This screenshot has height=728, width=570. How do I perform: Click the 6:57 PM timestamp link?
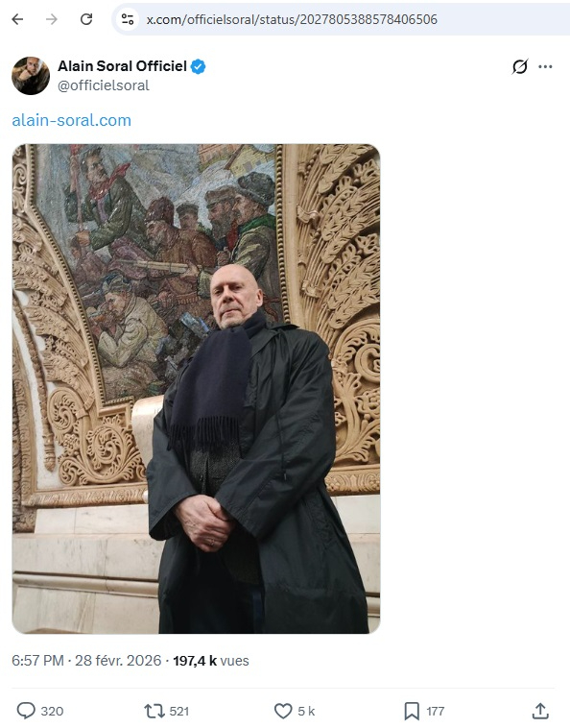[x=38, y=660]
